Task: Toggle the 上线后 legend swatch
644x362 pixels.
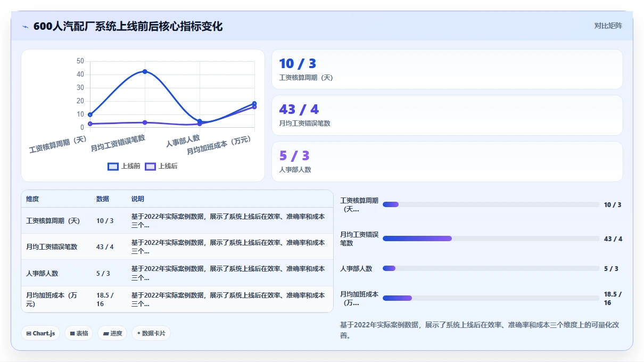Action: 150,166
